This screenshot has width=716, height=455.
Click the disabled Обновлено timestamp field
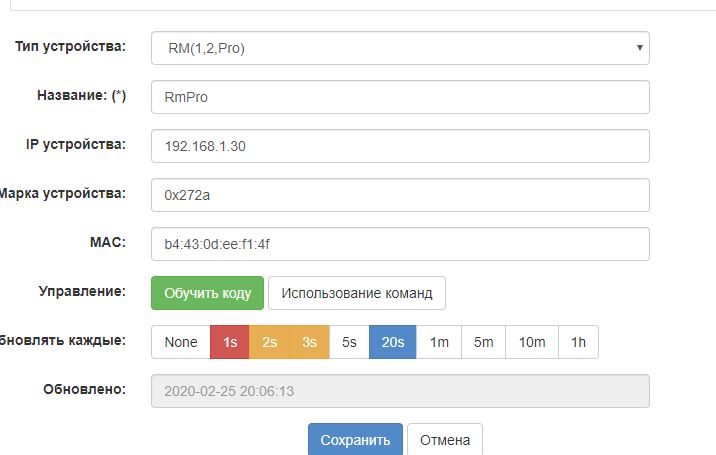click(400, 391)
